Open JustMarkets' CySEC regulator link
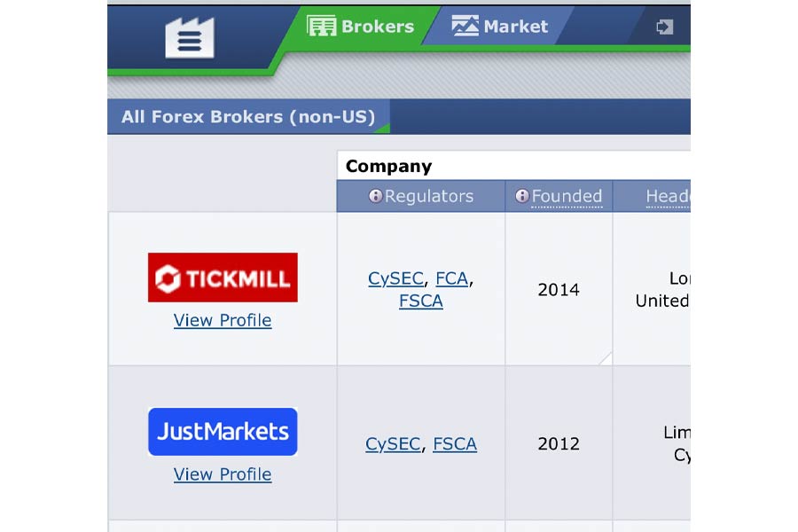The width and height of the screenshot is (798, 532). (x=393, y=444)
